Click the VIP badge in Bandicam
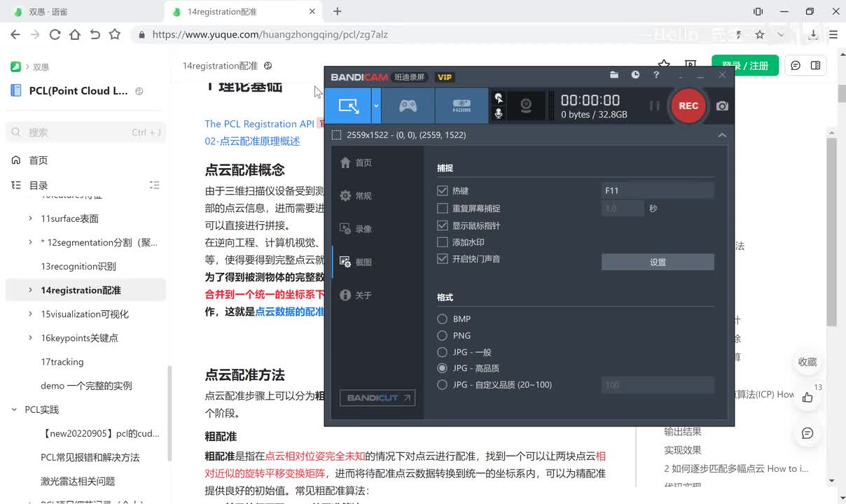 [445, 77]
